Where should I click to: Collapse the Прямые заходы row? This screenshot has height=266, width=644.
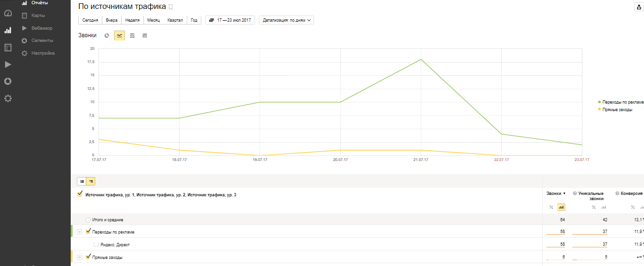click(79, 257)
